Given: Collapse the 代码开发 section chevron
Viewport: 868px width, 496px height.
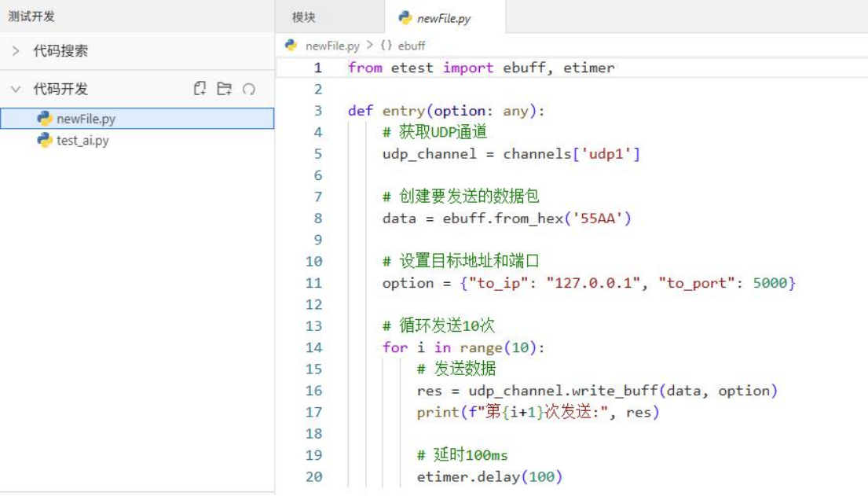Looking at the screenshot, I should 16,89.
